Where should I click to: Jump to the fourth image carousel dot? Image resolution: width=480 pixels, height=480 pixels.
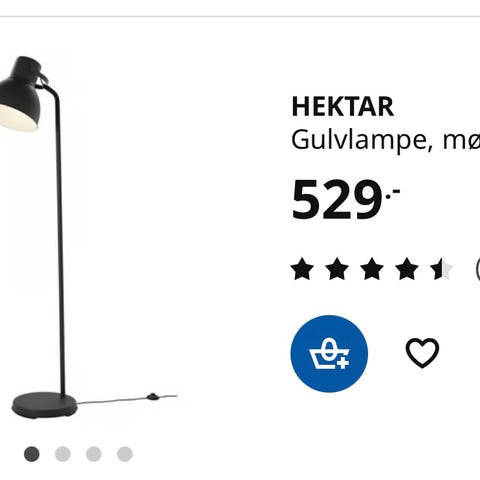click(125, 454)
